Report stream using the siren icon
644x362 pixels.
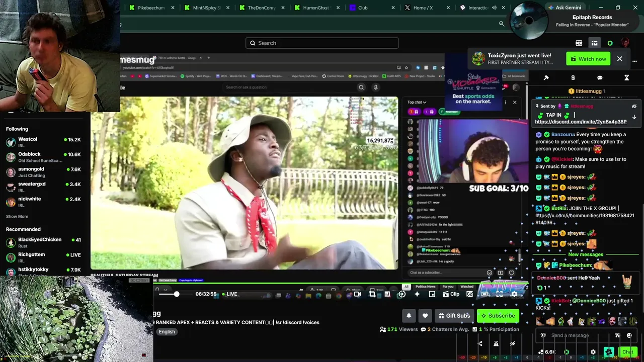tap(496, 344)
